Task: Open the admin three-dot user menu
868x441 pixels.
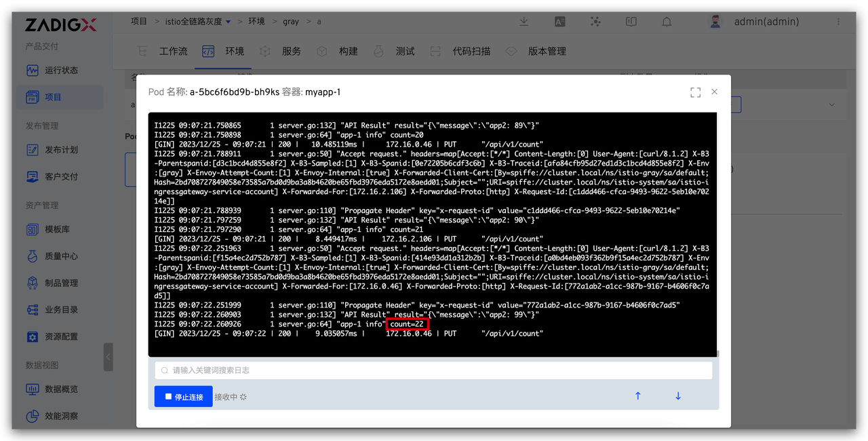Action: tap(833, 22)
